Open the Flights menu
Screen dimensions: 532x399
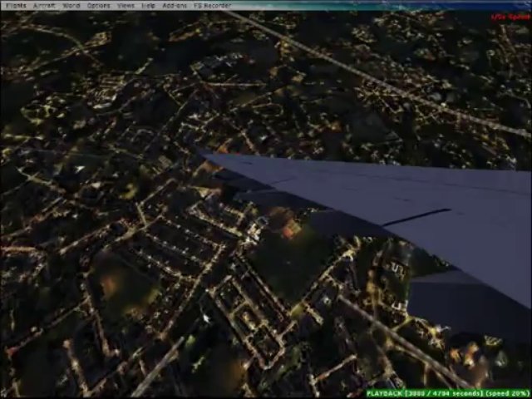14,5
